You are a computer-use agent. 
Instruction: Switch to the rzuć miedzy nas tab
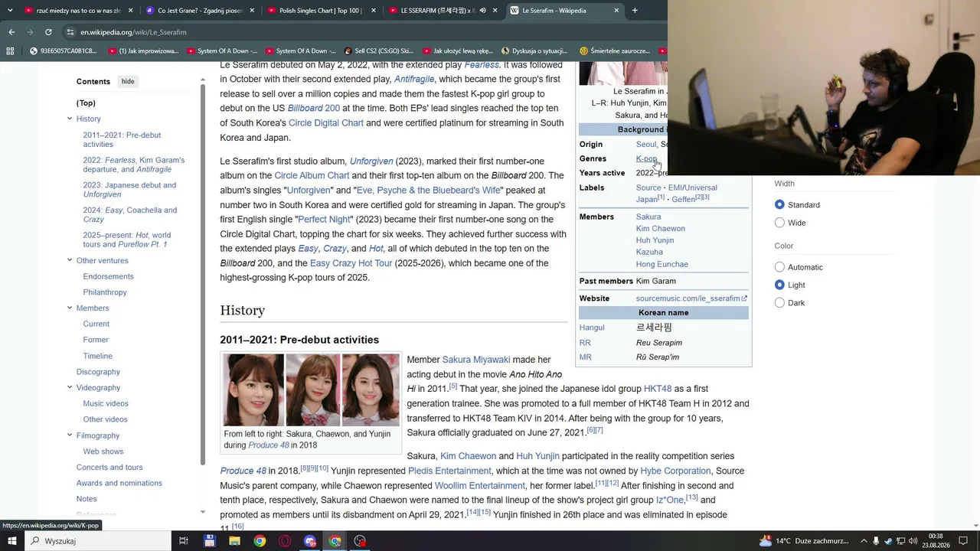coord(78,11)
